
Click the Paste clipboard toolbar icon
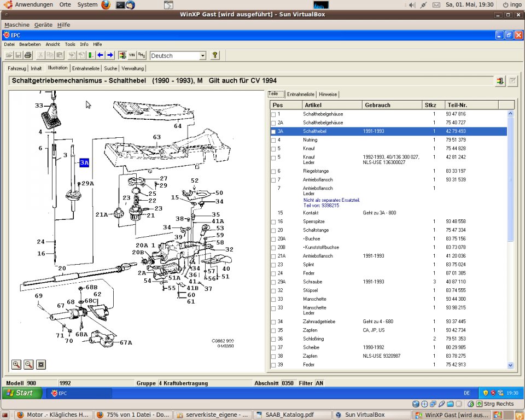(60, 55)
